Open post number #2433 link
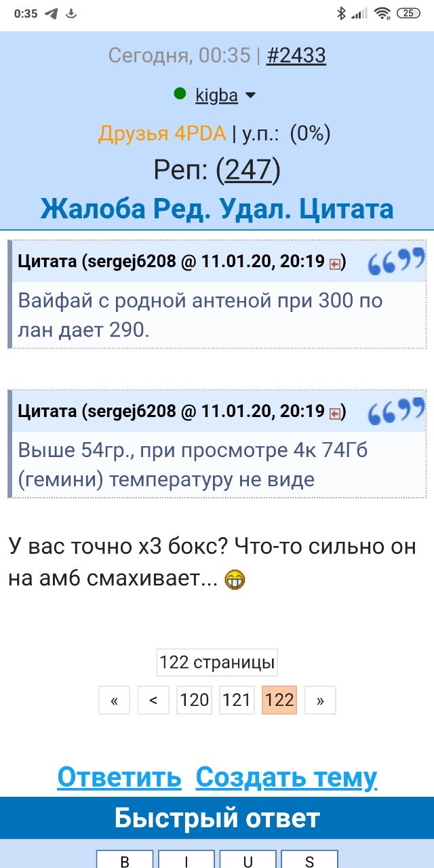 (296, 55)
